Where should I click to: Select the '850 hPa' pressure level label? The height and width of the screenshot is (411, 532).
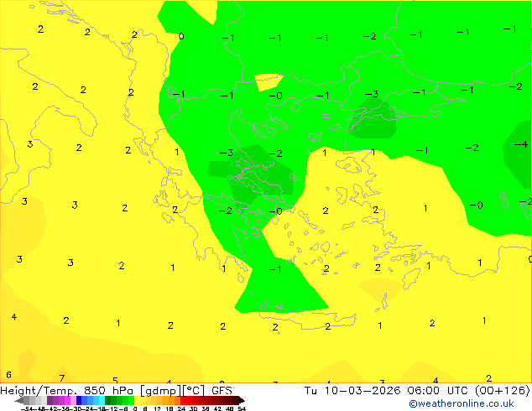108,391
